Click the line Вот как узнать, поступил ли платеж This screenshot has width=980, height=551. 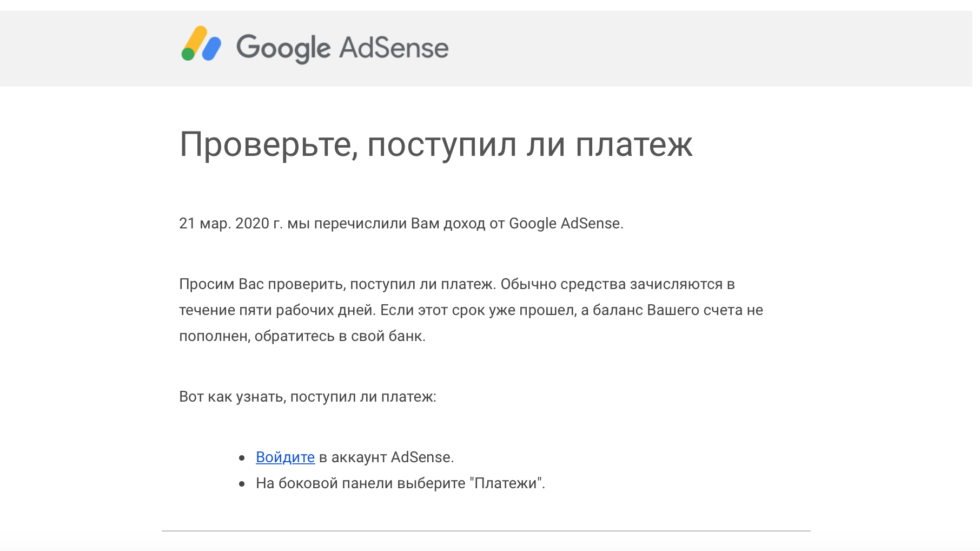(308, 397)
